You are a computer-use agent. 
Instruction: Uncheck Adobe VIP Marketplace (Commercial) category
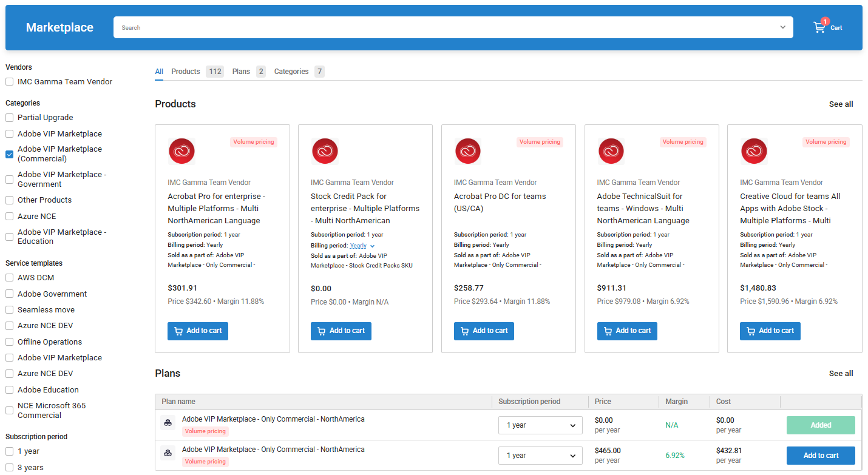point(10,154)
